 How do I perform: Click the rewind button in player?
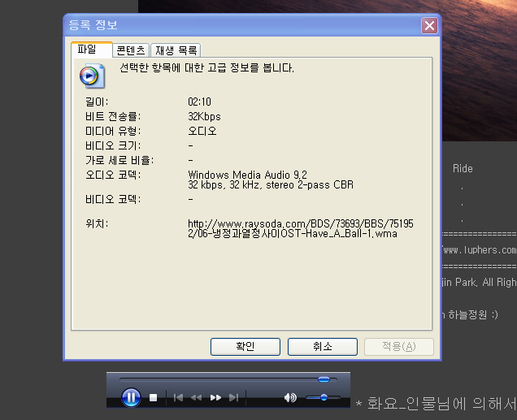click(196, 397)
